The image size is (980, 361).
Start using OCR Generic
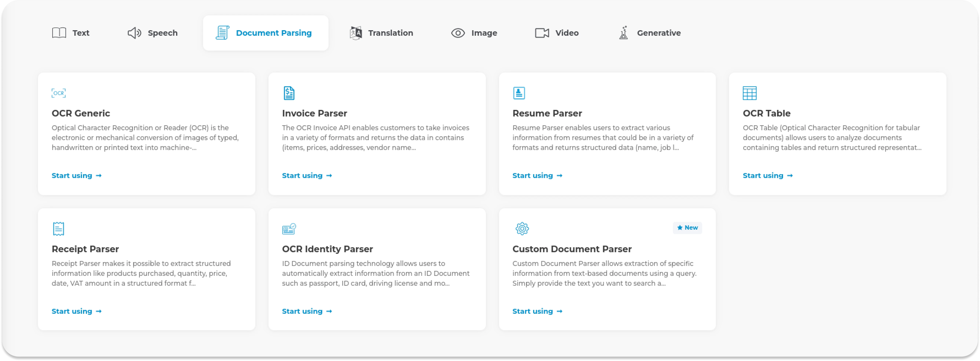click(x=76, y=175)
